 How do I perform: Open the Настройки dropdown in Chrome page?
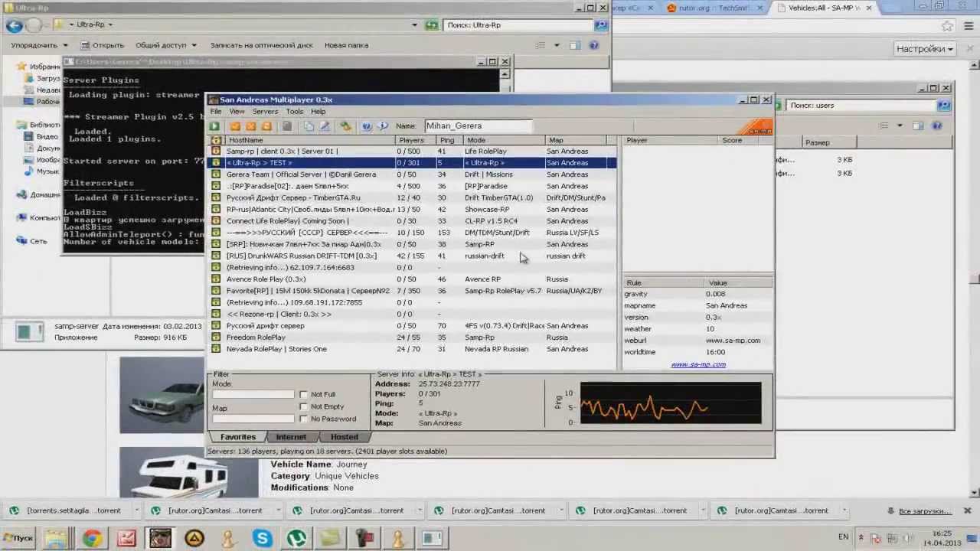point(925,49)
